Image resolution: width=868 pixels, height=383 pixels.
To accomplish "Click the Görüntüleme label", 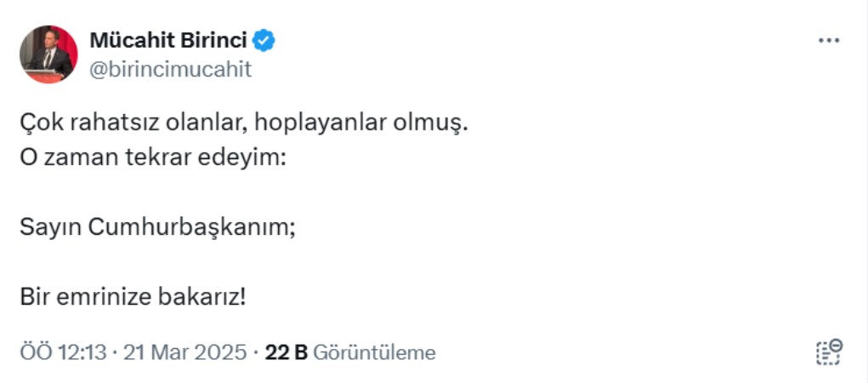I will [x=374, y=352].
